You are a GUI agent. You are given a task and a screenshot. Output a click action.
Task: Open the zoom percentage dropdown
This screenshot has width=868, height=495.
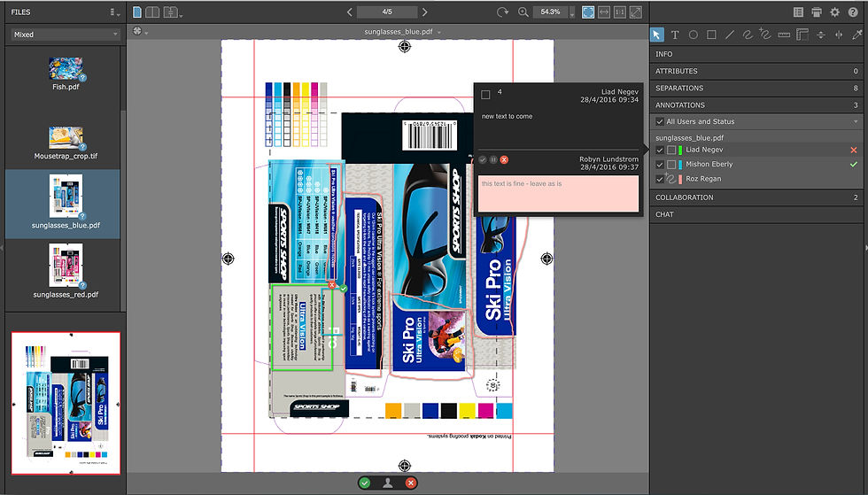572,12
